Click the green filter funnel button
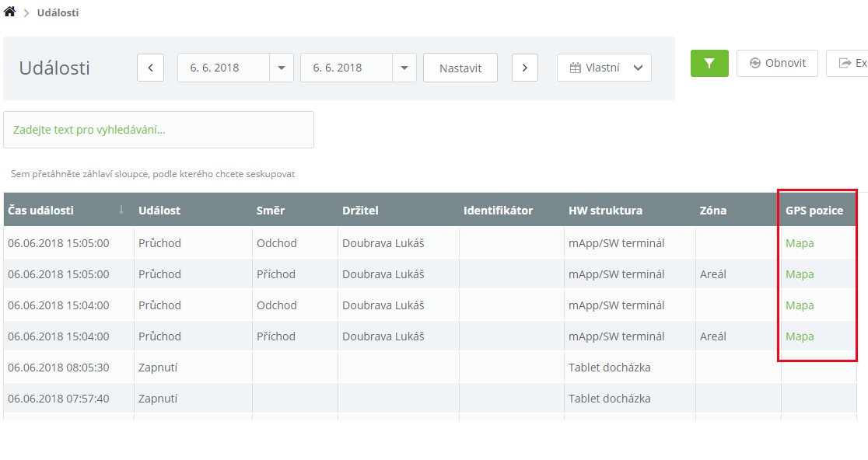The image size is (868, 460). click(x=709, y=63)
